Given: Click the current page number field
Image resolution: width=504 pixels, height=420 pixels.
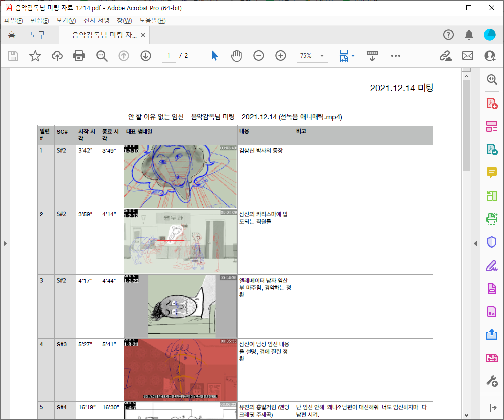Looking at the screenshot, I should click(168, 56).
